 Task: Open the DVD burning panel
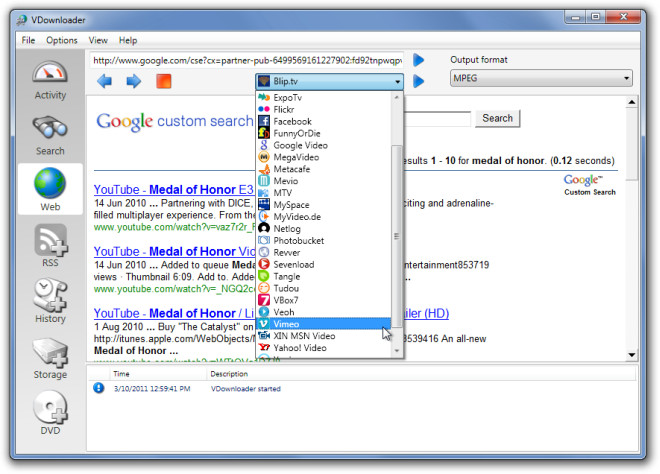coord(50,413)
